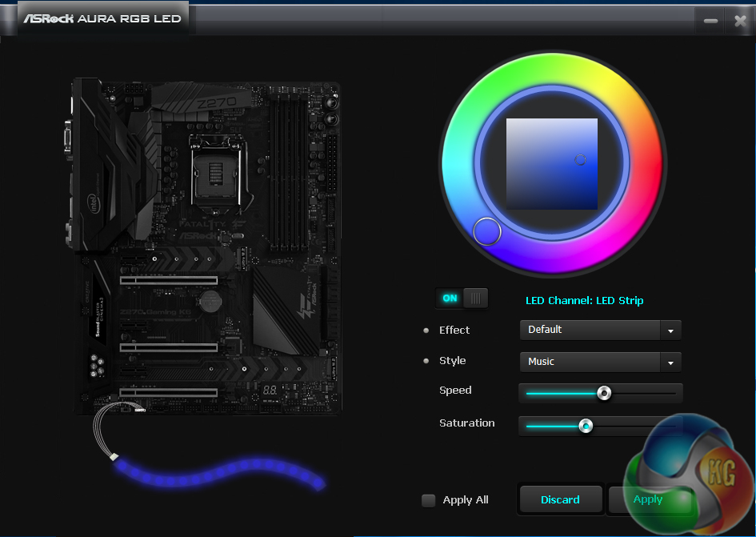Check the Apply All checkbox
The height and width of the screenshot is (537, 756).
pos(428,500)
